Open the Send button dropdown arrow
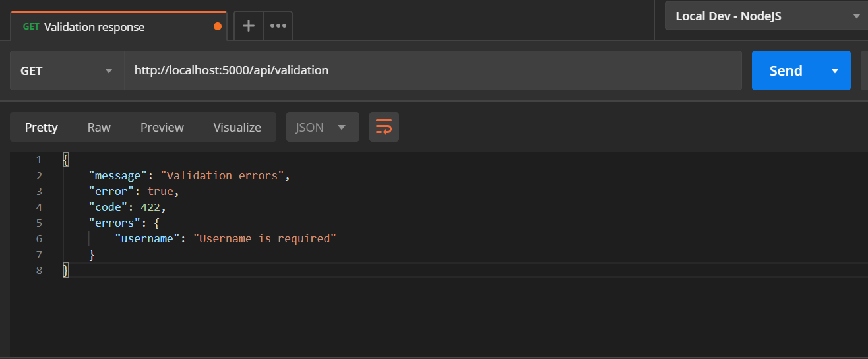This screenshot has width=868, height=359. pos(835,70)
